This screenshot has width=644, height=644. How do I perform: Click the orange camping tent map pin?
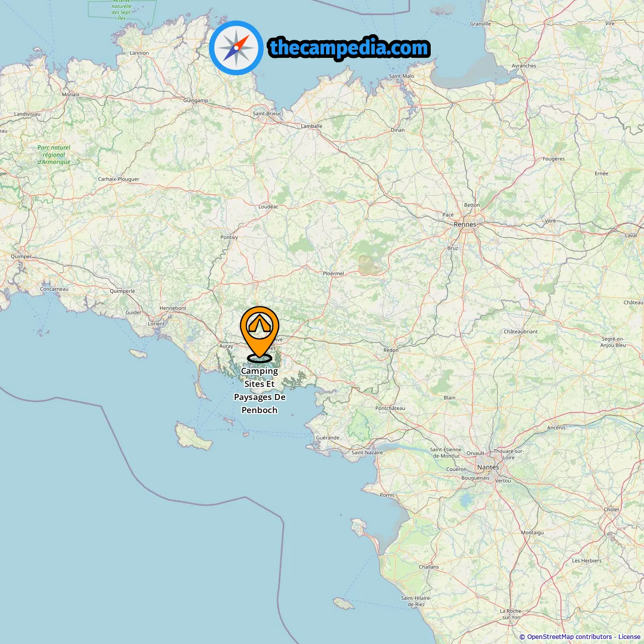click(260, 332)
